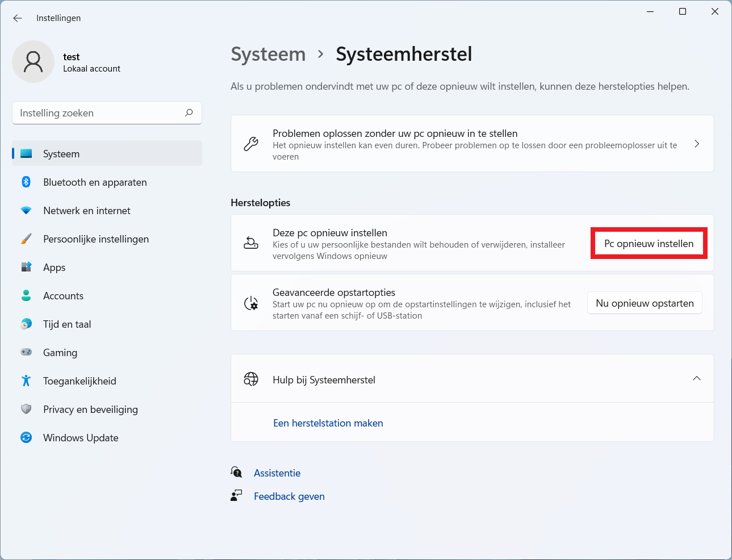Go to Netwerk en internet
The width and height of the screenshot is (732, 560).
coord(107,210)
